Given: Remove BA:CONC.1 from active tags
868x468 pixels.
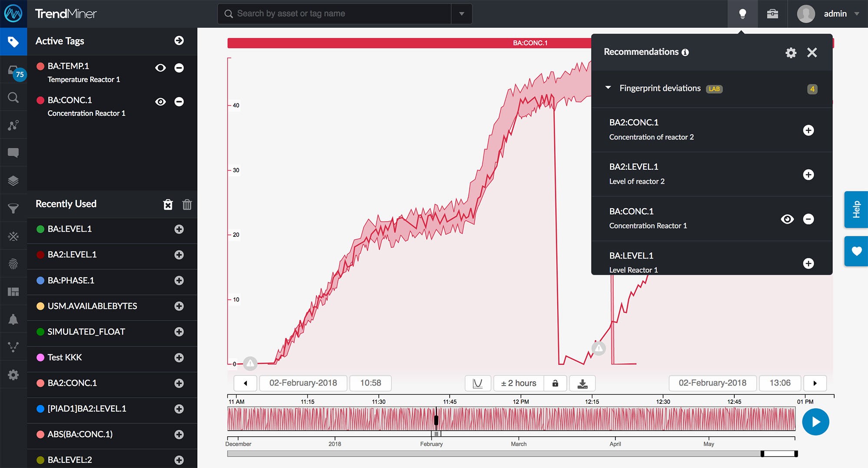Looking at the screenshot, I should pyautogui.click(x=179, y=101).
